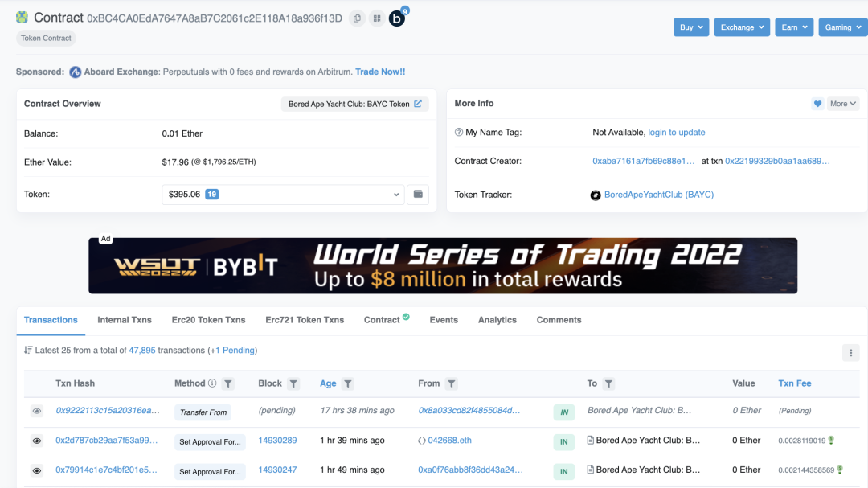868x488 pixels.
Task: Click the contract file icon in 14930247 row
Action: [590, 470]
